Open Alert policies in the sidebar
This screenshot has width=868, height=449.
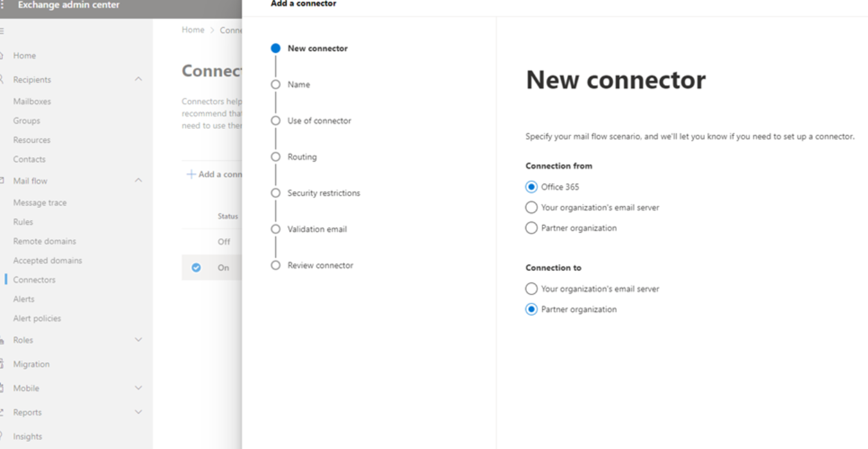37,318
